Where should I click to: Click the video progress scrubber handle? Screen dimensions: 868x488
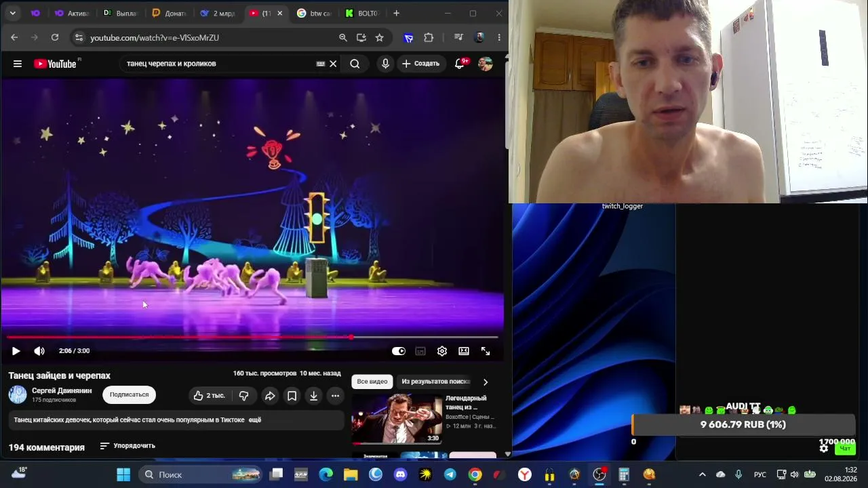[x=351, y=337]
